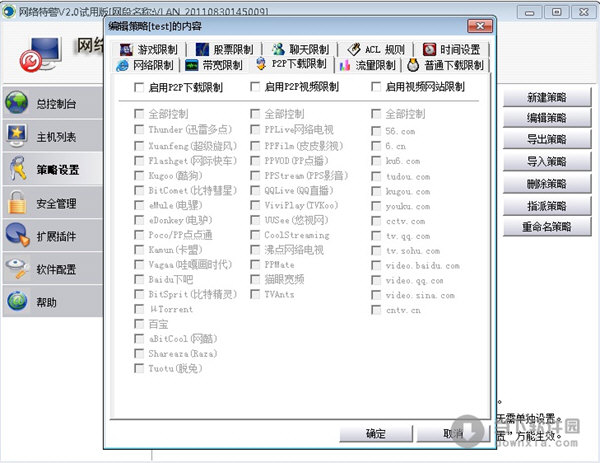Screen dimensions: 600x463
Task: Click the 导入策略 button
Action: (547, 161)
